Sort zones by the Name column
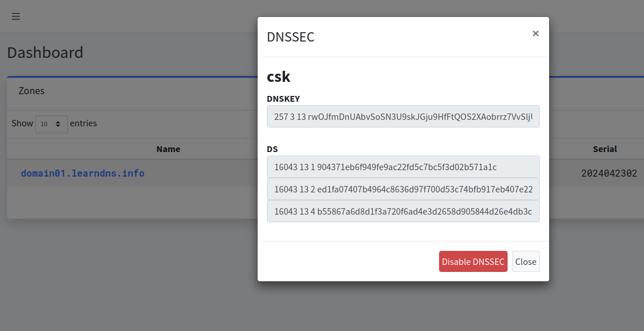This screenshot has height=331, width=644. click(168, 149)
